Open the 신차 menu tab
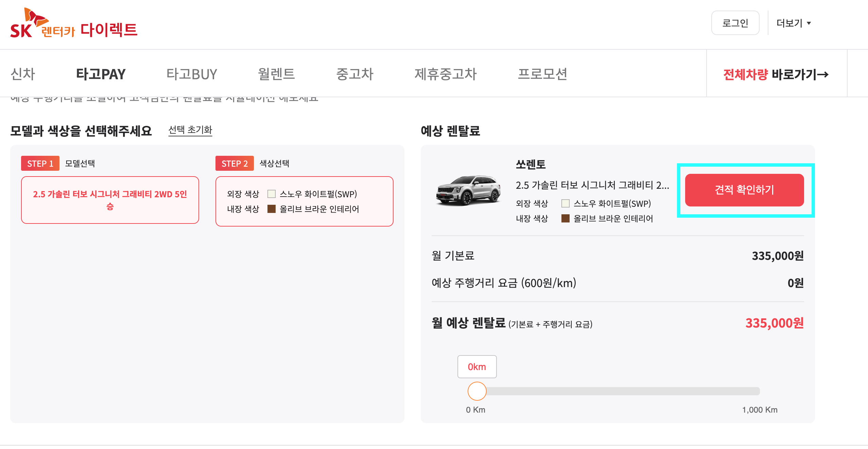 (23, 74)
